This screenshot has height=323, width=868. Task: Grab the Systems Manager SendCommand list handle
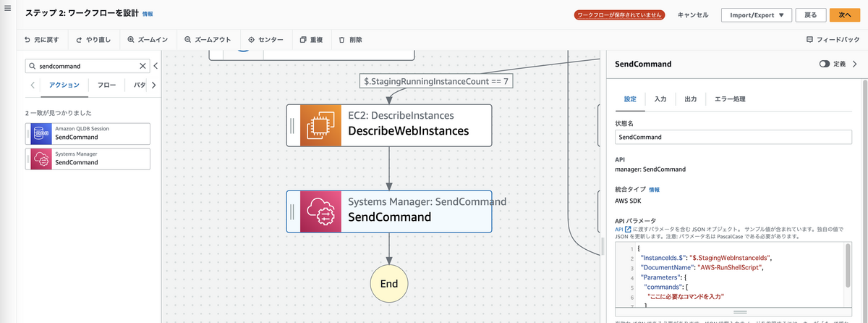click(x=28, y=159)
